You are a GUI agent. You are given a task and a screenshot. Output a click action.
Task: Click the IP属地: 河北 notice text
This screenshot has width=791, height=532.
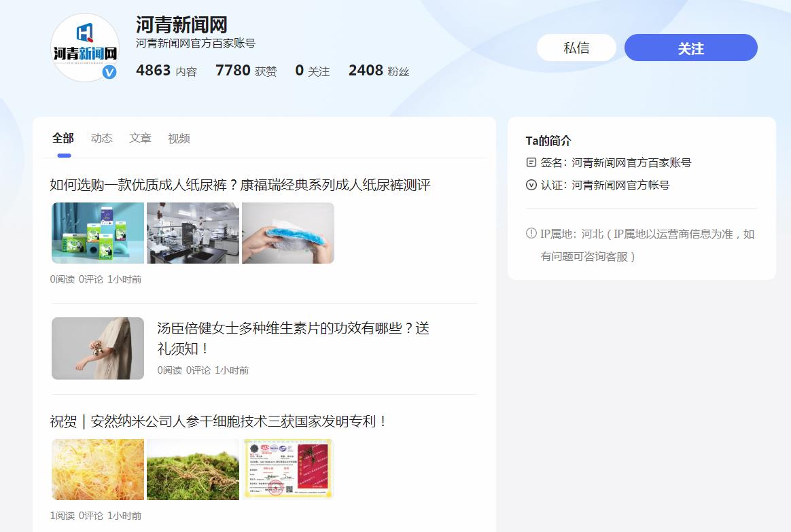(647, 245)
